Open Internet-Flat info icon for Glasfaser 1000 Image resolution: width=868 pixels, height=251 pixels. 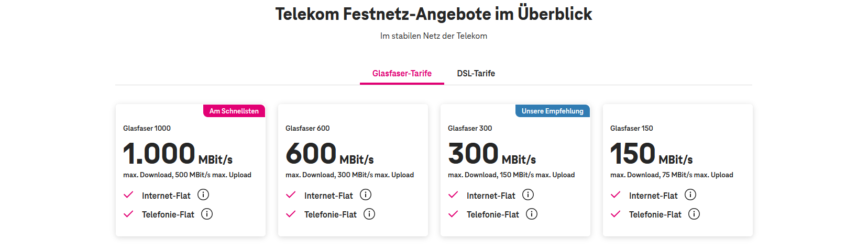203,195
